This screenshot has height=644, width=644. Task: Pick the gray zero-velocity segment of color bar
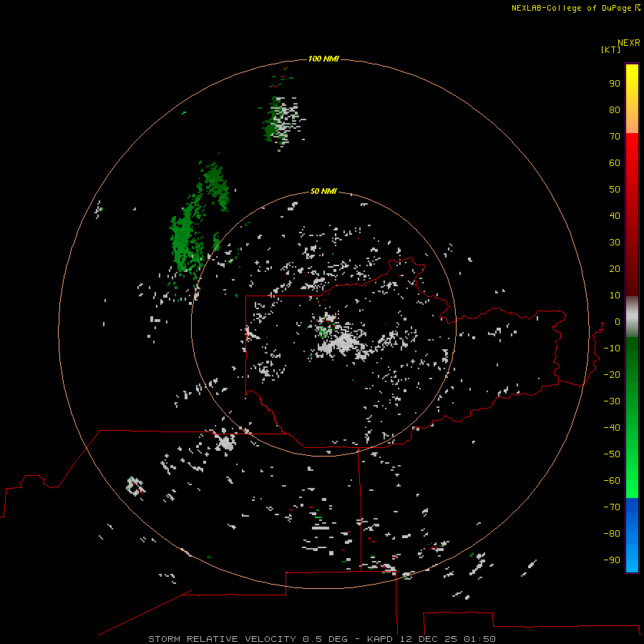[632, 317]
